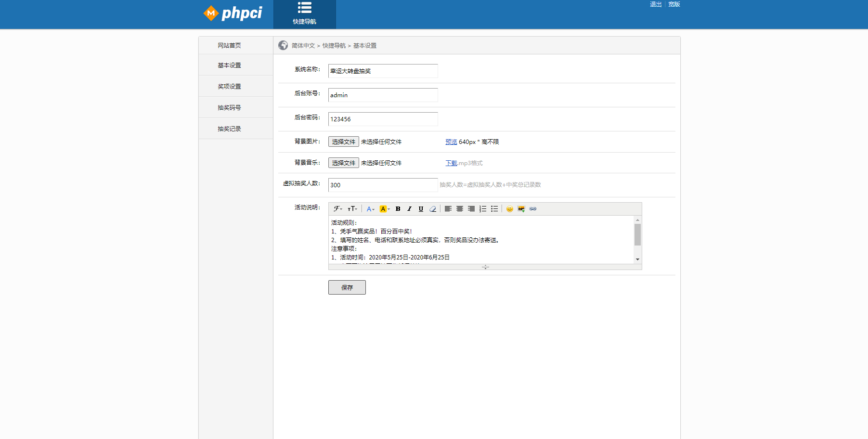The width and height of the screenshot is (868, 439).
Task: Click the editor bottom resize handle
Action: coord(485,267)
